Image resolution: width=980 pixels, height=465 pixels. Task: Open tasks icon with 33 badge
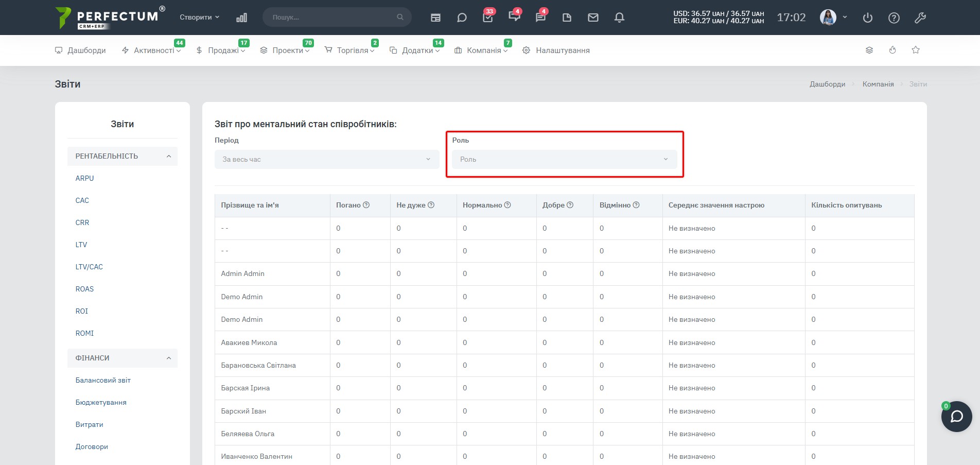coord(488,17)
